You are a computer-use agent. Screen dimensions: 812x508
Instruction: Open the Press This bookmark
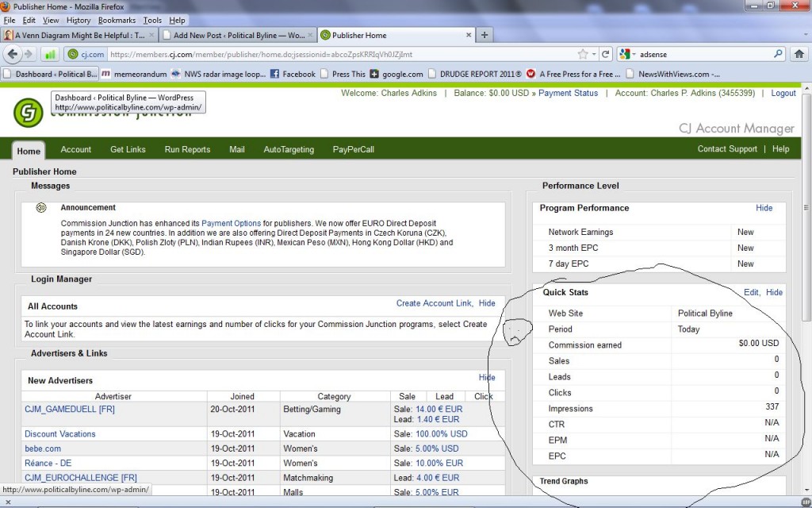(x=343, y=74)
